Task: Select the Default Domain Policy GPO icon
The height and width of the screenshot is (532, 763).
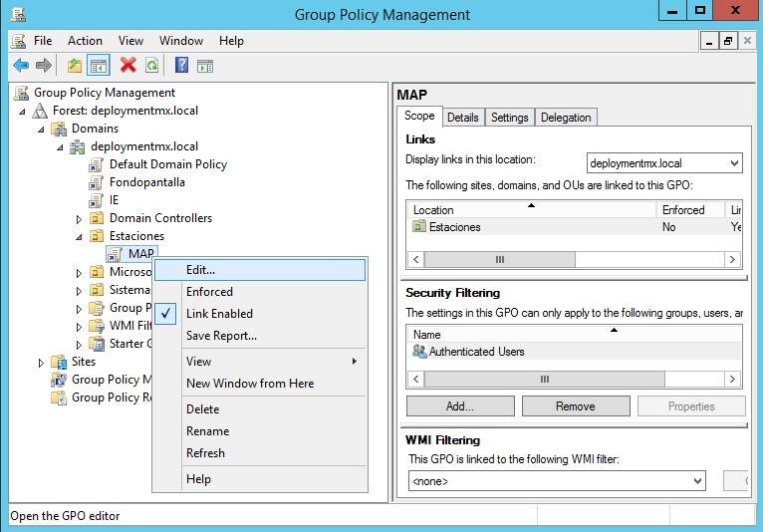Action: 97,164
